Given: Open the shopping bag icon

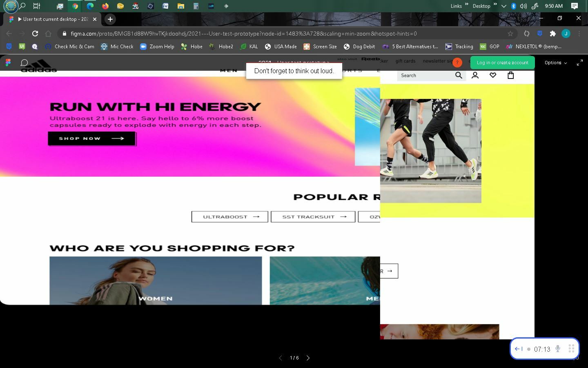Looking at the screenshot, I should (x=510, y=75).
